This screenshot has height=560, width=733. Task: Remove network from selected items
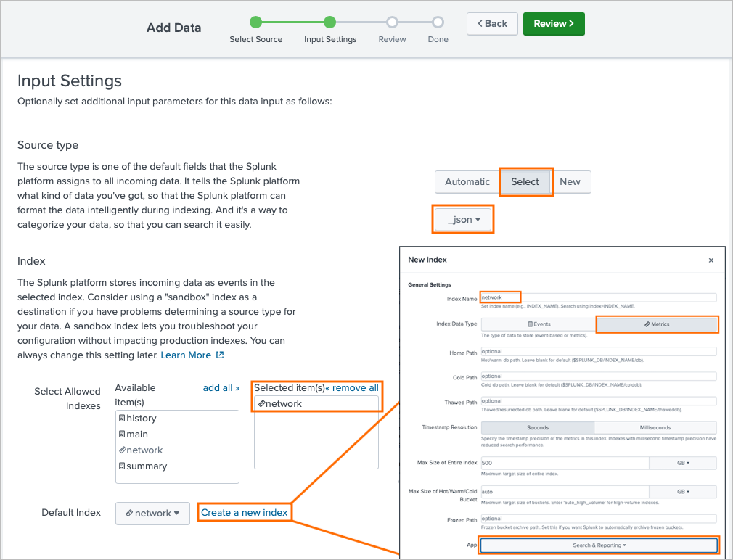click(316, 403)
